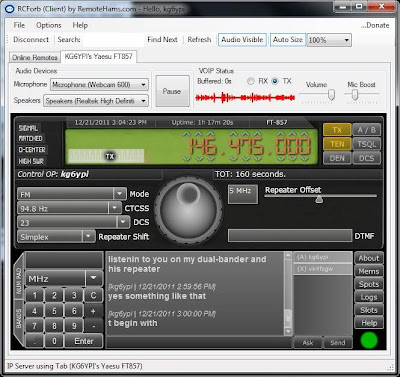Viewport: 400px width, 377px height.
Task: Select KG6YPI's Yaesu FT857 tab
Action: point(98,56)
